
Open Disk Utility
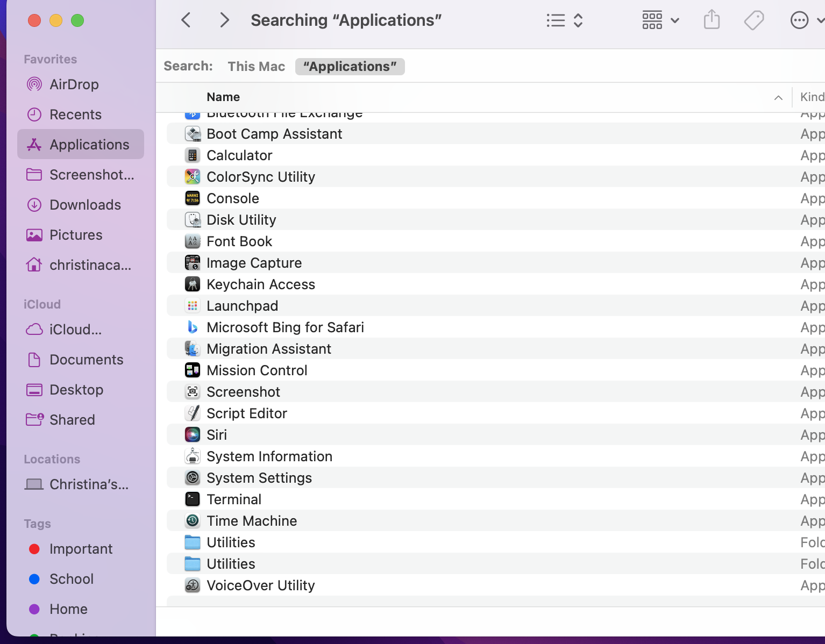pyautogui.click(x=241, y=219)
